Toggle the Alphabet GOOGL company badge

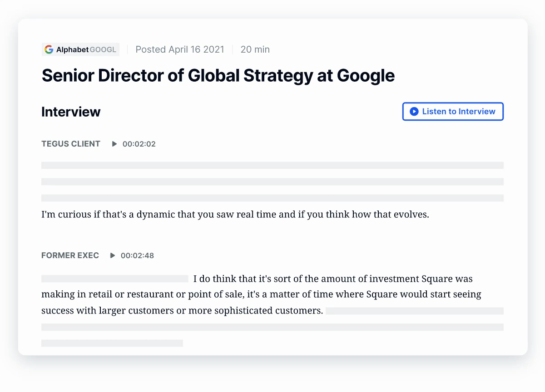click(80, 49)
